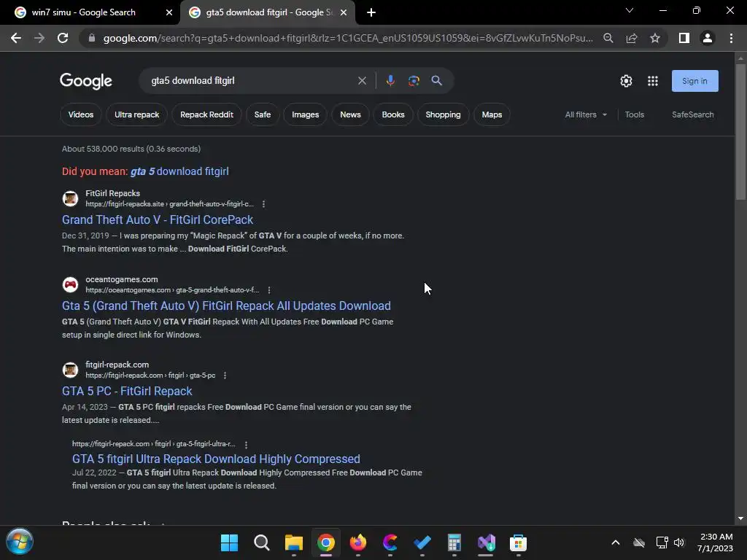Viewport: 747px width, 560px height.
Task: Expand the All filters dropdown
Action: tap(586, 114)
